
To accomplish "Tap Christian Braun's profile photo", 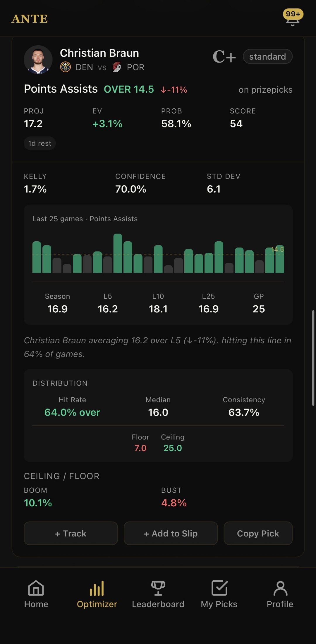I will (x=38, y=59).
